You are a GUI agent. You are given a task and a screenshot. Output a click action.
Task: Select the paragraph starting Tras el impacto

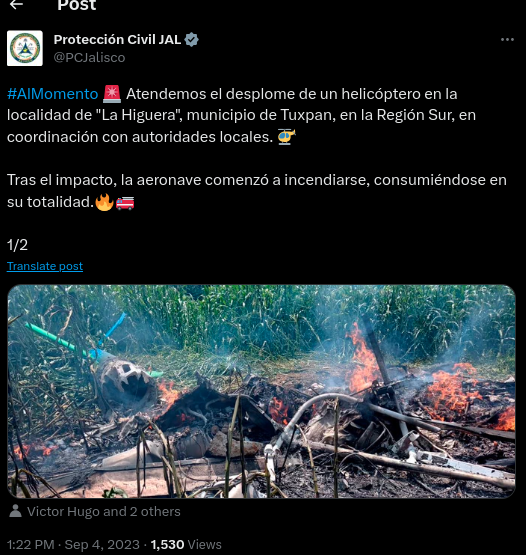pyautogui.click(x=257, y=191)
